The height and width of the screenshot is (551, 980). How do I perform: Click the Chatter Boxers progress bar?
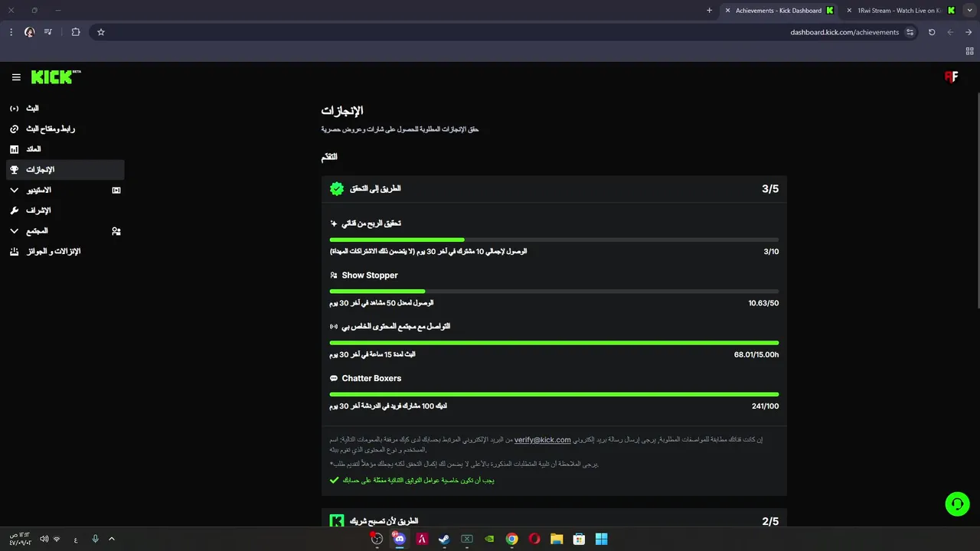[x=554, y=395]
